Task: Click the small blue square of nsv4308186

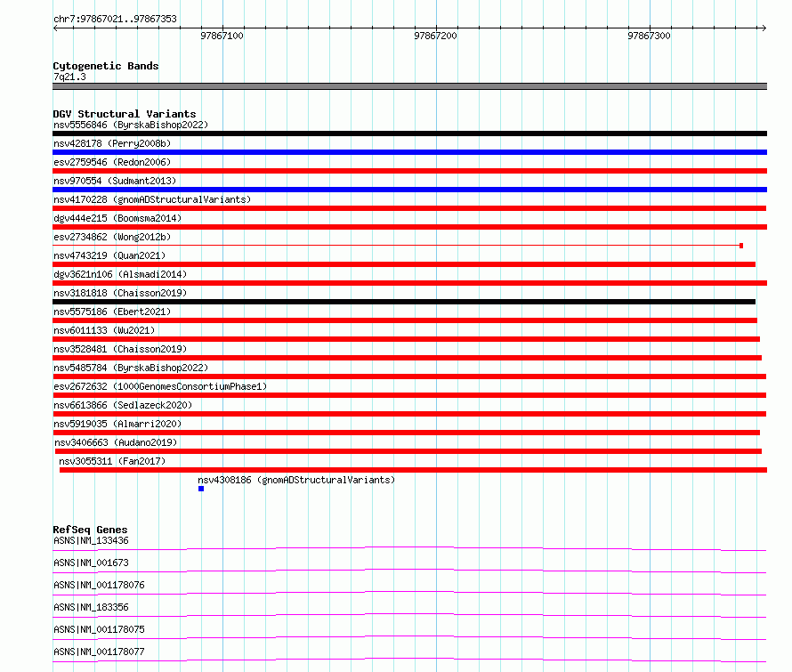Action: click(201, 489)
